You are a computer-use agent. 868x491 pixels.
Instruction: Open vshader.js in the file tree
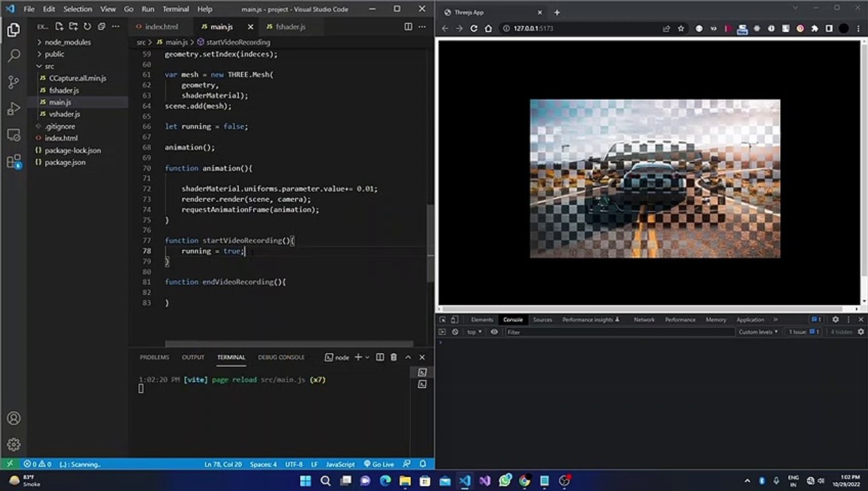click(x=64, y=114)
